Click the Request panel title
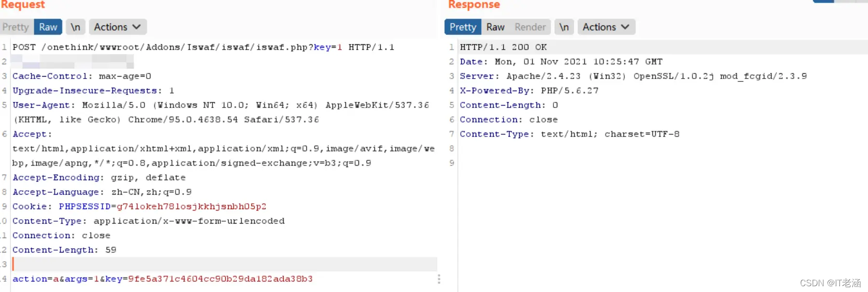Image resolution: width=868 pixels, height=292 pixels. click(22, 5)
